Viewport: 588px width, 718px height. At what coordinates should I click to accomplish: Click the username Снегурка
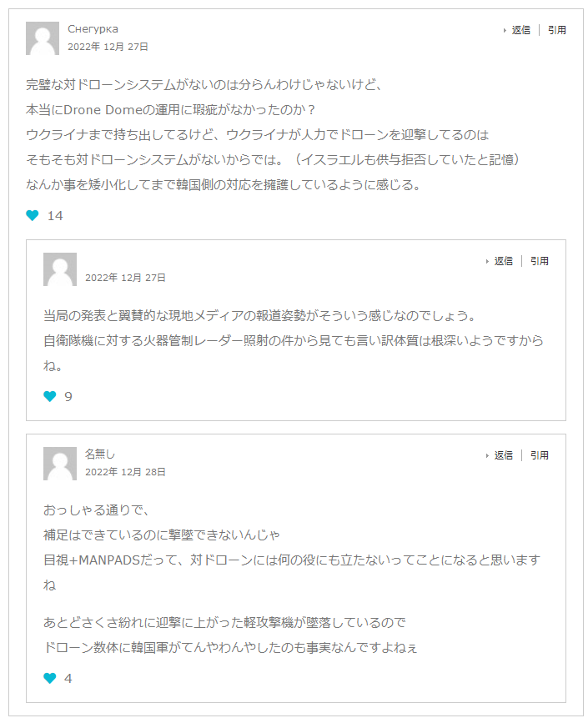tap(93, 29)
